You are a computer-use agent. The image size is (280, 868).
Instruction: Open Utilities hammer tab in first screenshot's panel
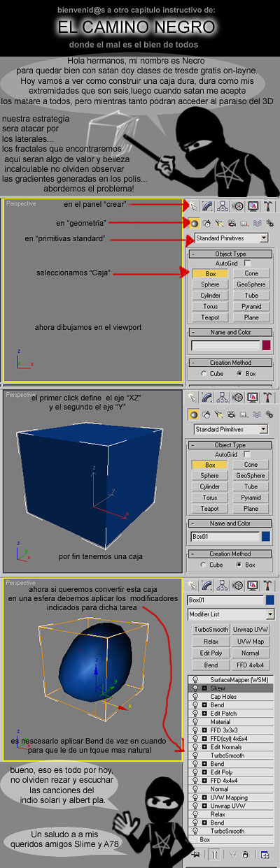tap(267, 206)
